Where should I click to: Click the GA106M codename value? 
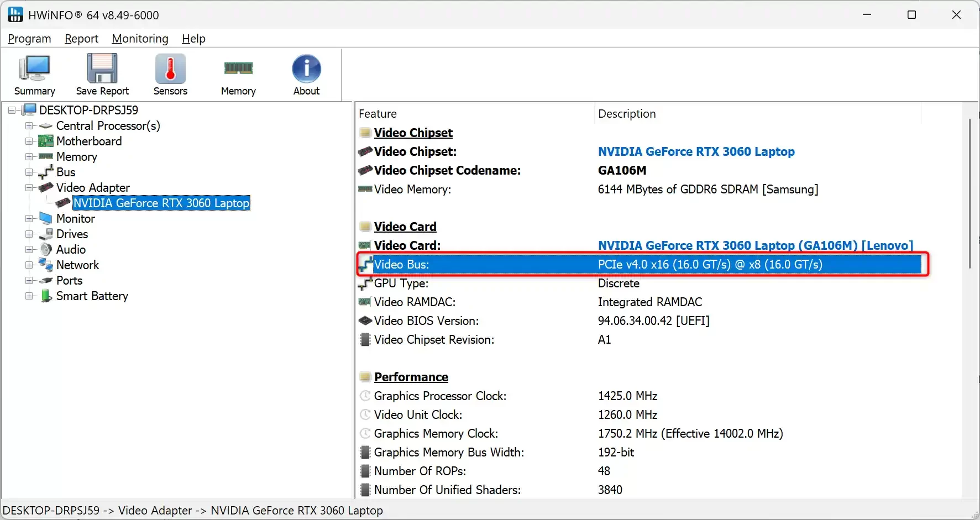tap(622, 170)
